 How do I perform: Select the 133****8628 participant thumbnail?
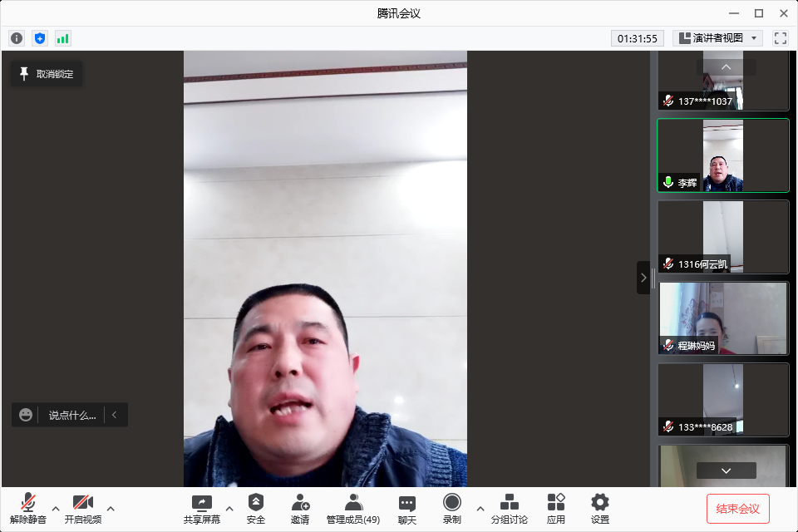(x=723, y=400)
